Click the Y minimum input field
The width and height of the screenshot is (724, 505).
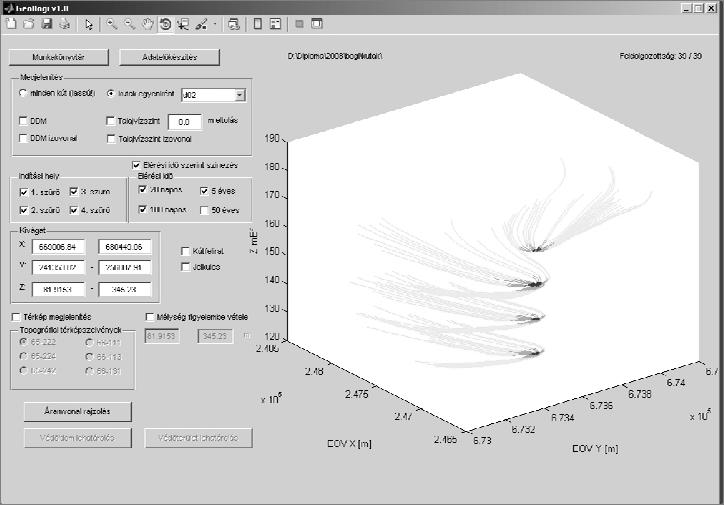pyautogui.click(x=58, y=267)
